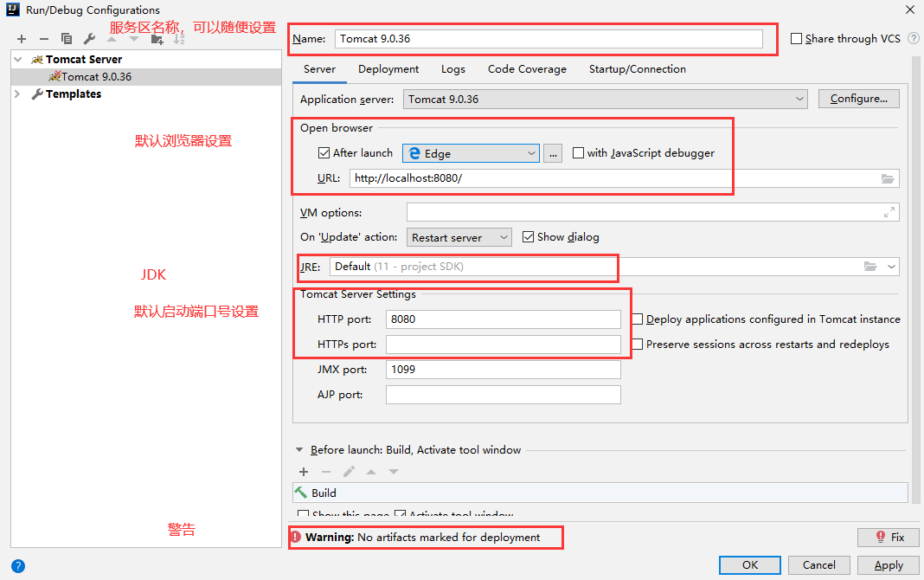Open the dialog help question mark icon
The width and height of the screenshot is (924, 580).
point(18,566)
